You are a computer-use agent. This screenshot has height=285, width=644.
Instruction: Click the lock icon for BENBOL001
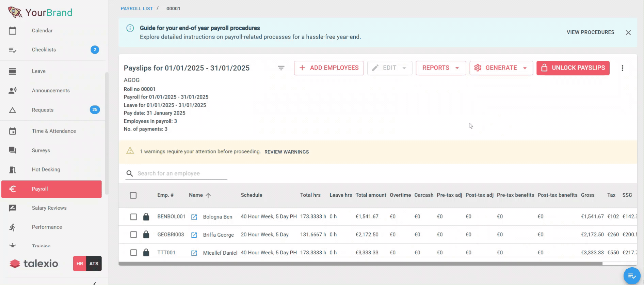(x=146, y=216)
